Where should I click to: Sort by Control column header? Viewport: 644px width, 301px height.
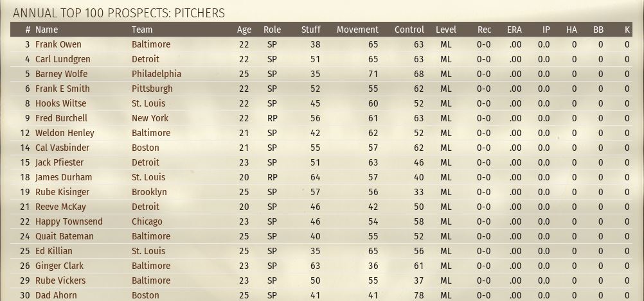click(409, 30)
